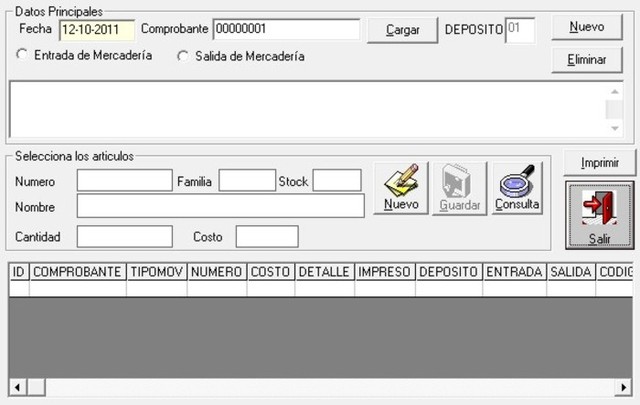Click text area scroll down arrow
The height and width of the screenshot is (405, 640).
(x=615, y=128)
